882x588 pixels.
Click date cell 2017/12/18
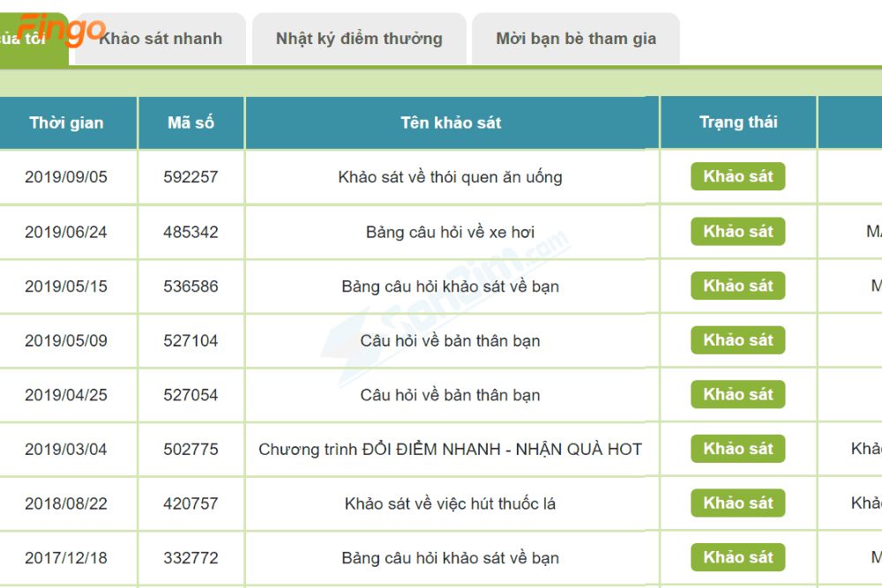coord(66,558)
